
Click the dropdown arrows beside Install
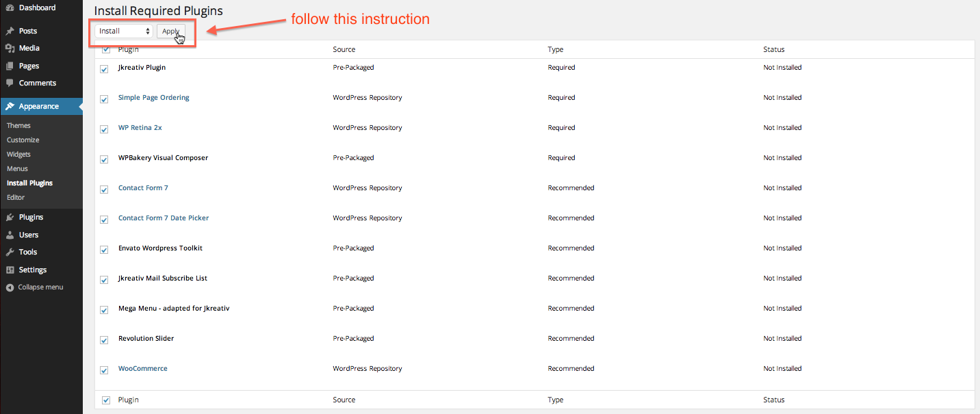point(148,31)
